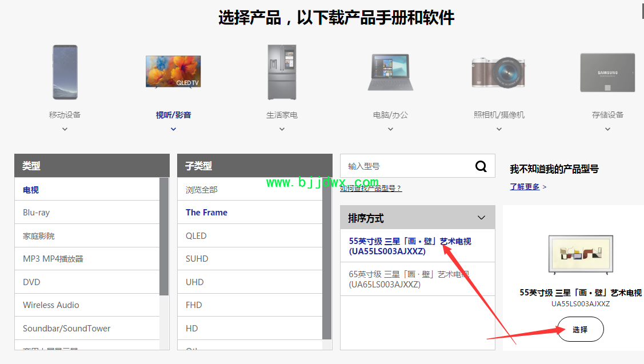Expand the 存储设备 category chevron
The image size is (644, 364).
point(607,129)
